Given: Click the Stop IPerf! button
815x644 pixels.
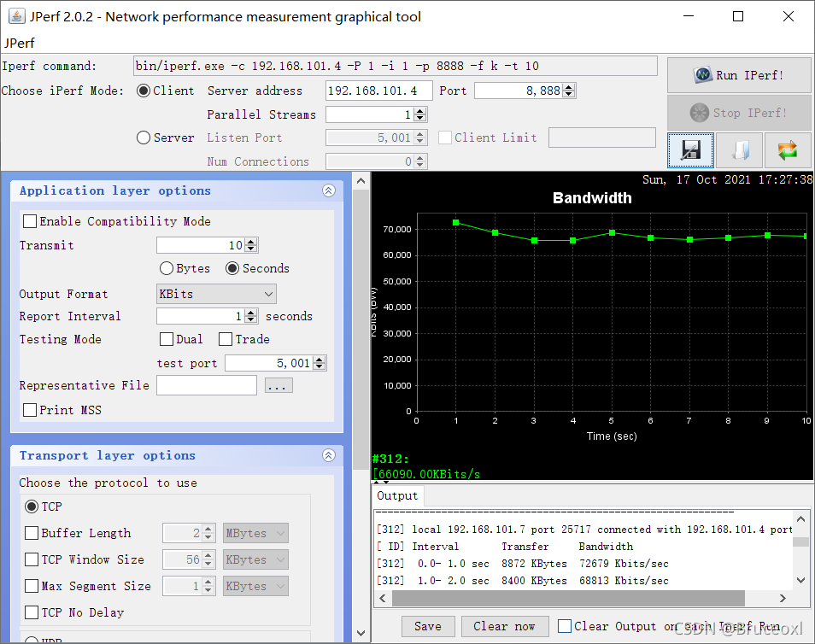Looking at the screenshot, I should point(739,113).
